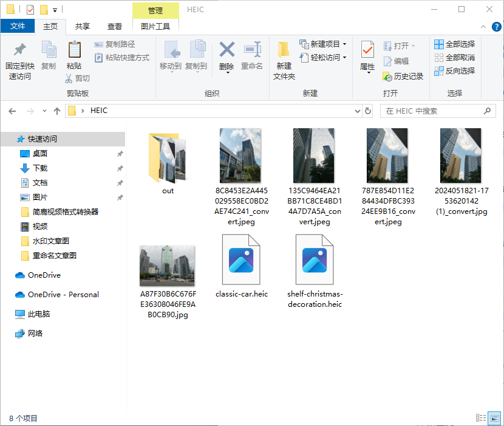The image size is (504, 426).
Task: Open Properties using the 属性 icon
Action: pyautogui.click(x=367, y=55)
